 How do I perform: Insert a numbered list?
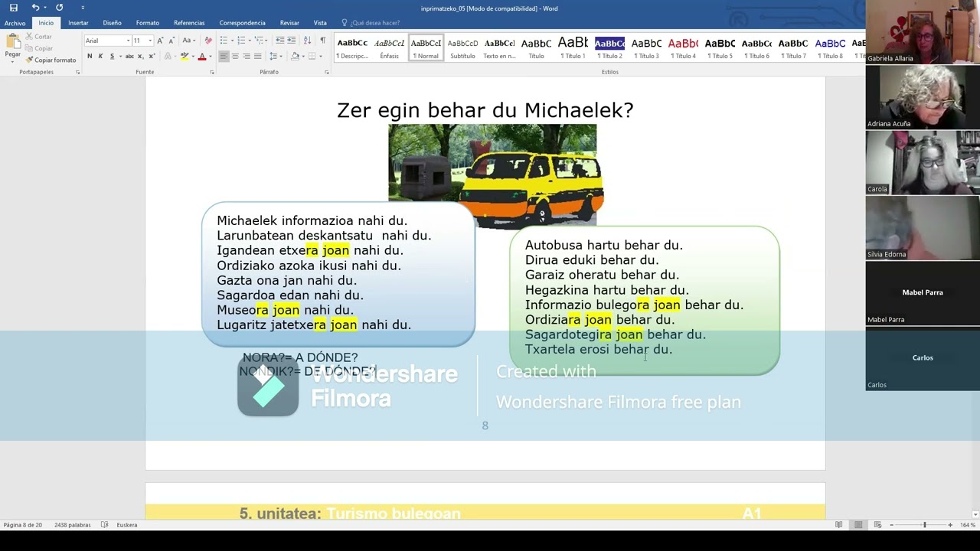(241, 41)
